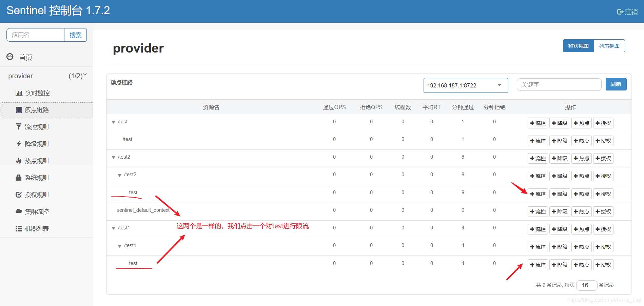Open the 192.168.187.1:8722 machine dropdown
Screen dimensions: 644x306
point(466,85)
